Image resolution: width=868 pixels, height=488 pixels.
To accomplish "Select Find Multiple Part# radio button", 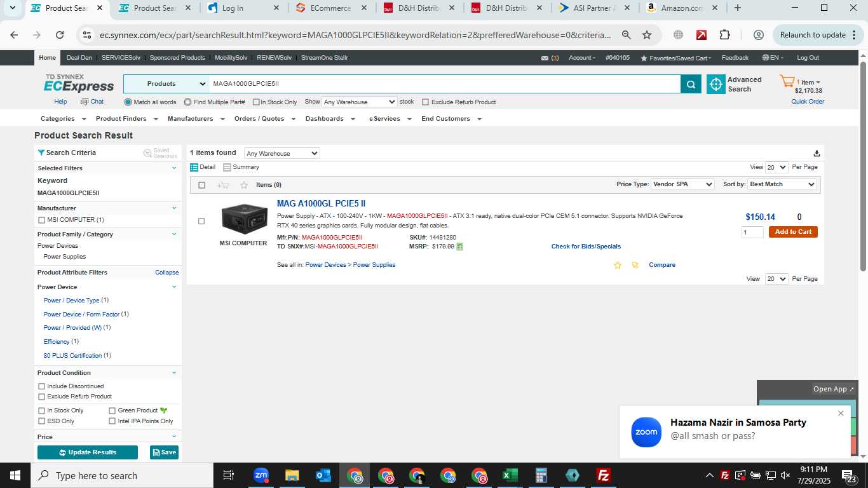I will pos(188,102).
